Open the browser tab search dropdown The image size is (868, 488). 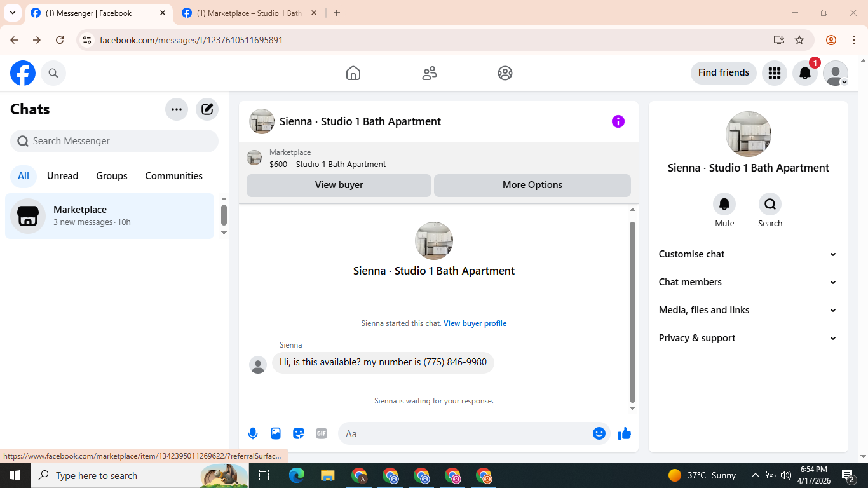pyautogui.click(x=13, y=13)
